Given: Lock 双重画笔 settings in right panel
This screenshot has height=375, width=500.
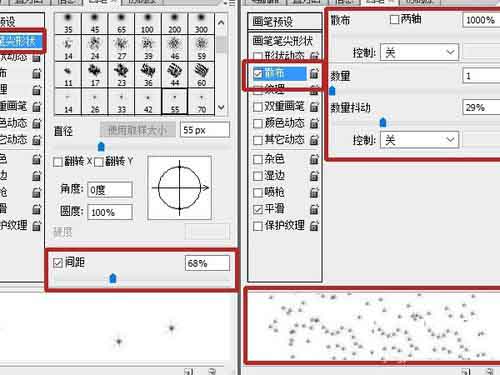Looking at the screenshot, I should [x=314, y=107].
